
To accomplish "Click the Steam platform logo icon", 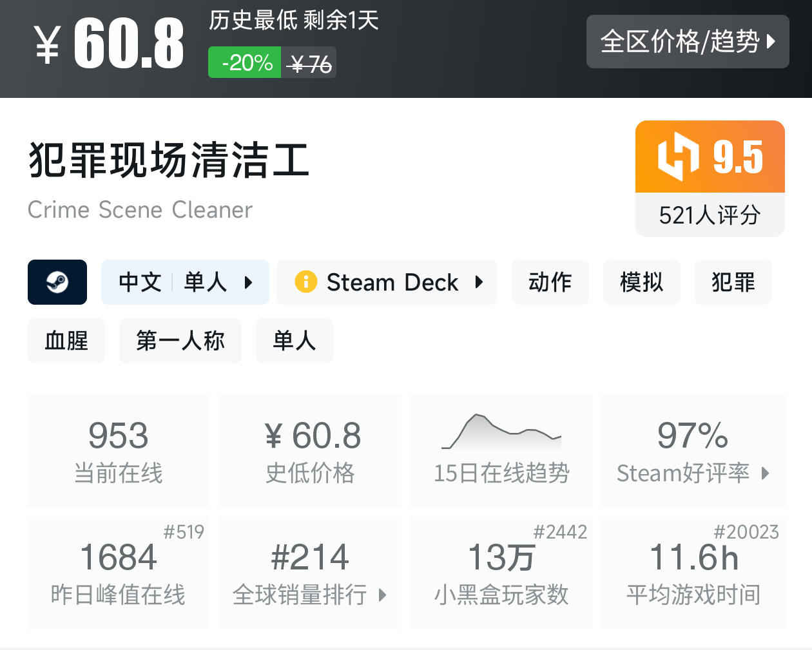I will click(x=57, y=282).
